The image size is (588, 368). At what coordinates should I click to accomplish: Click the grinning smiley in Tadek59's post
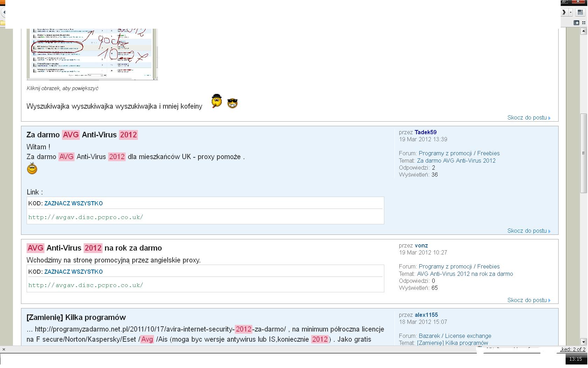coord(32,169)
